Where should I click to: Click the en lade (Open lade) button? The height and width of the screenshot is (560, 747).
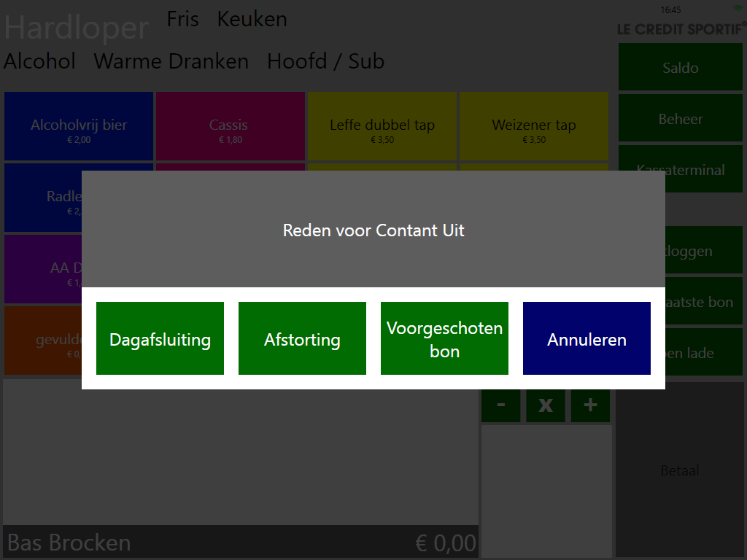[704, 352]
